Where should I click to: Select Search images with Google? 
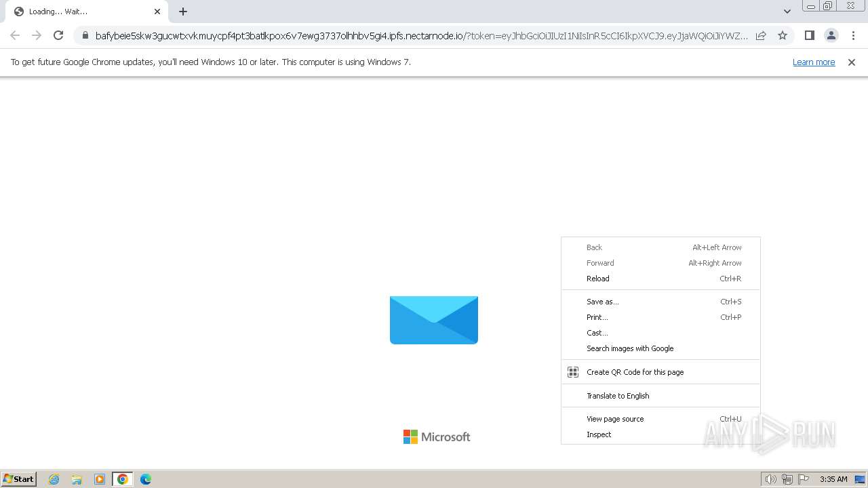click(x=660, y=348)
